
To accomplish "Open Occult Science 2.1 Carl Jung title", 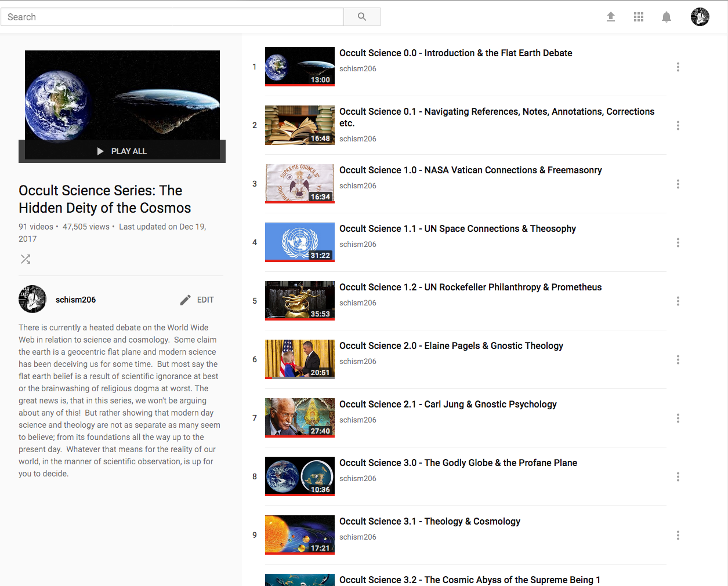I will pyautogui.click(x=448, y=405).
